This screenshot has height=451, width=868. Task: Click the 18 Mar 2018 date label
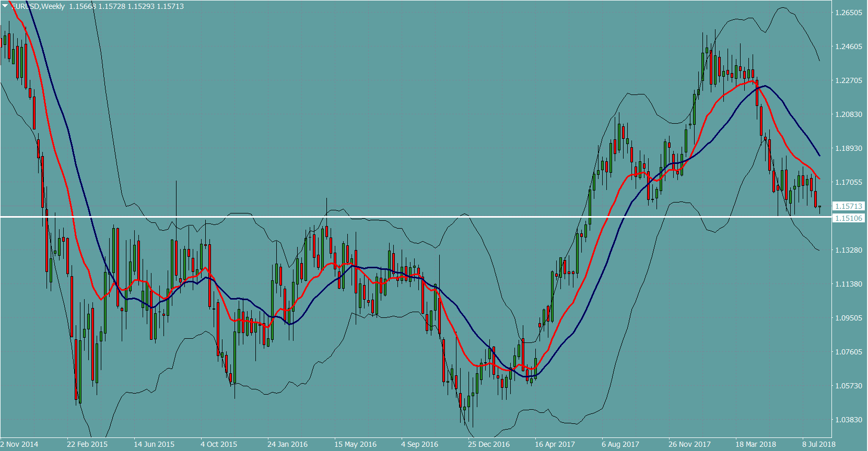[x=756, y=444]
